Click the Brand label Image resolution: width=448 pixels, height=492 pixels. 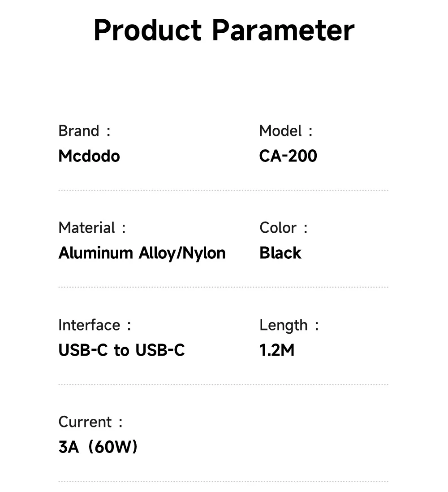point(79,131)
